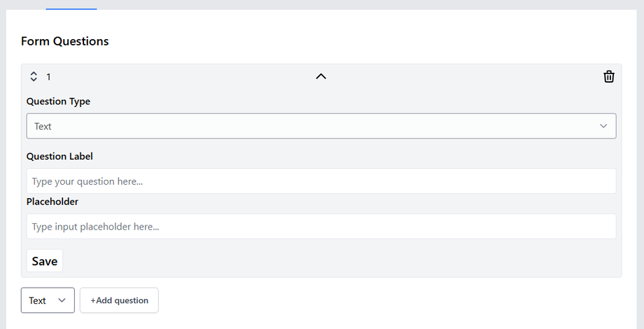
Task: Collapse question 1 with the chevron
Action: point(321,76)
